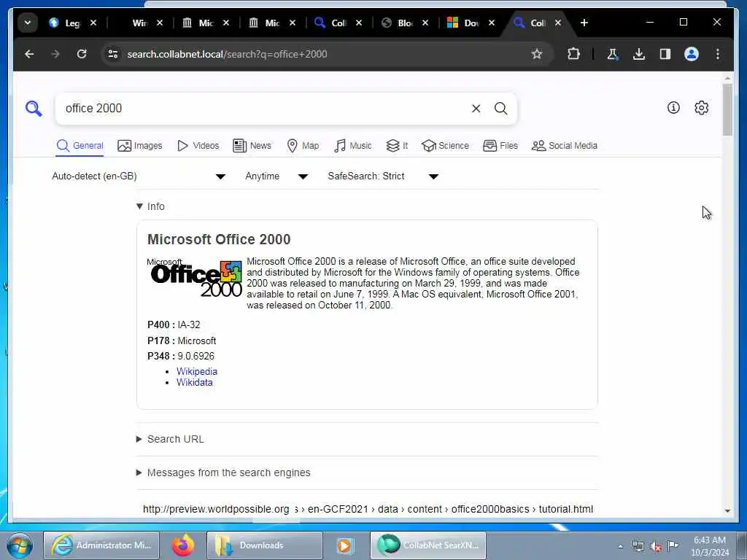Screen dimensions: 747x560
Task: Open the tab search dropdown arrow
Action: 28,23
